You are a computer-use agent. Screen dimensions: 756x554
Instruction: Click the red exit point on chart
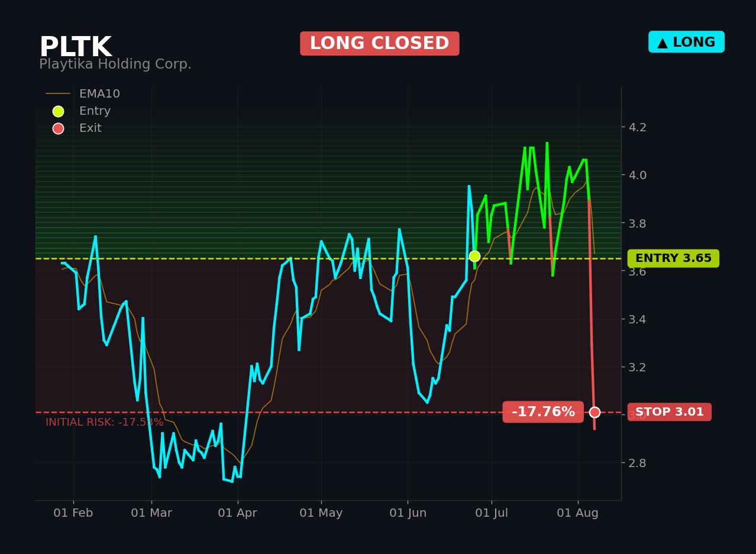pos(595,412)
